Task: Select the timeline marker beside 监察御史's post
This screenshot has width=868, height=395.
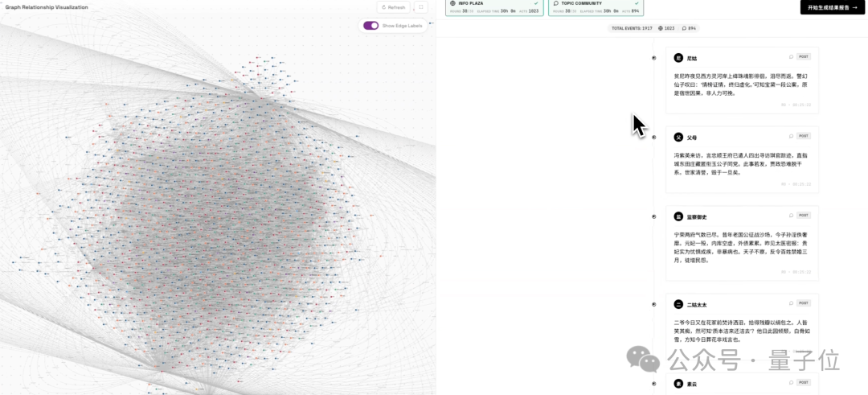Action: (653, 216)
